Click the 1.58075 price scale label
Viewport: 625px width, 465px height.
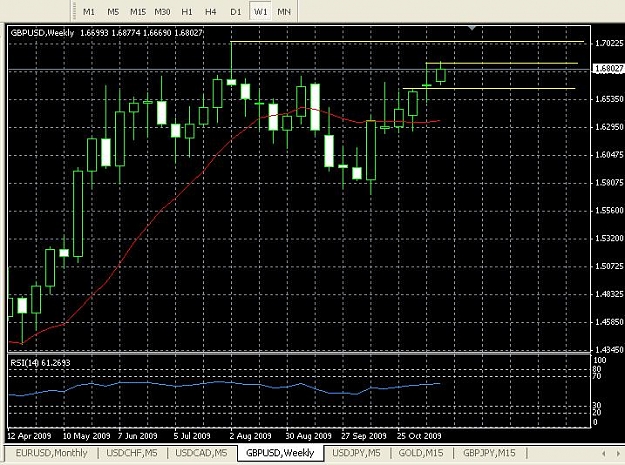(609, 182)
